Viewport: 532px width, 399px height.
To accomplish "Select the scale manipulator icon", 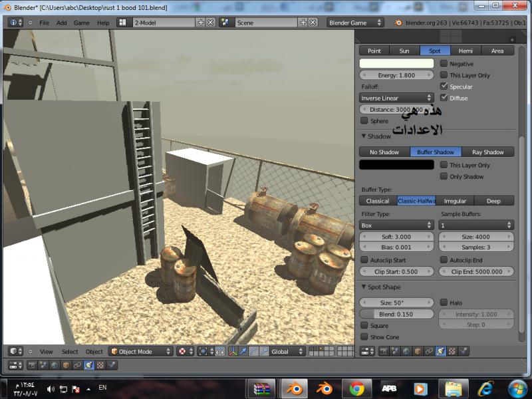I will coord(263,352).
